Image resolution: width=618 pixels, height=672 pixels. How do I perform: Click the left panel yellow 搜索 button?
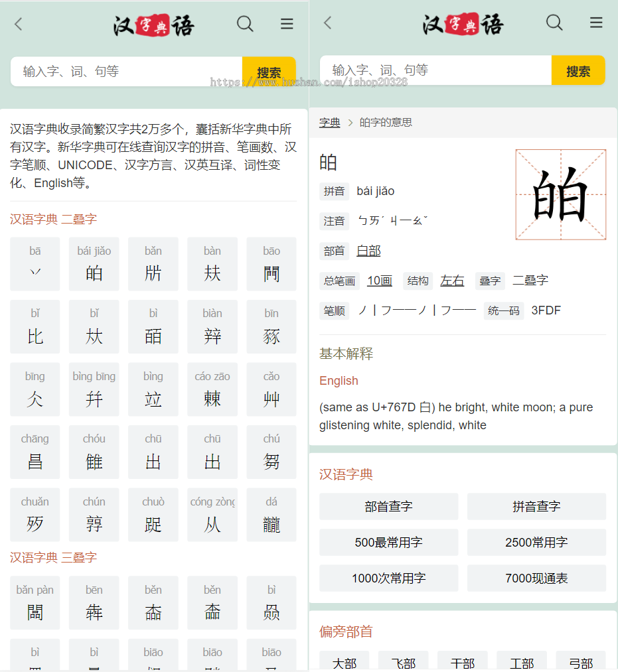(x=269, y=72)
